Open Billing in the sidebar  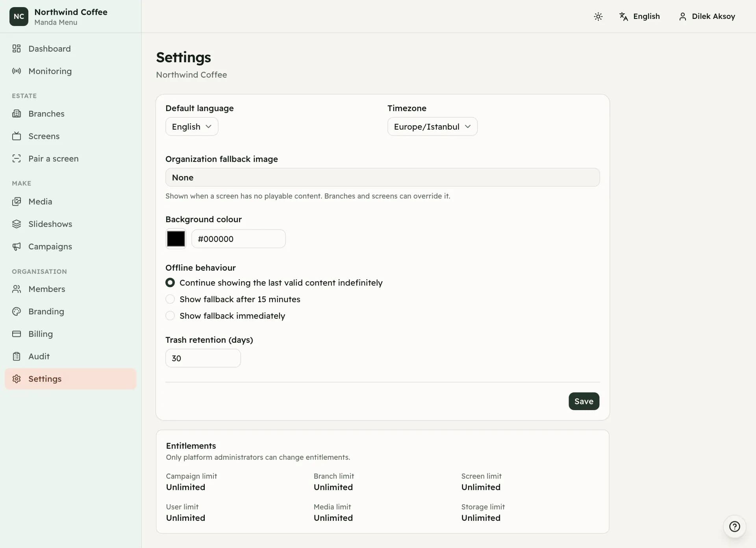coord(70,334)
